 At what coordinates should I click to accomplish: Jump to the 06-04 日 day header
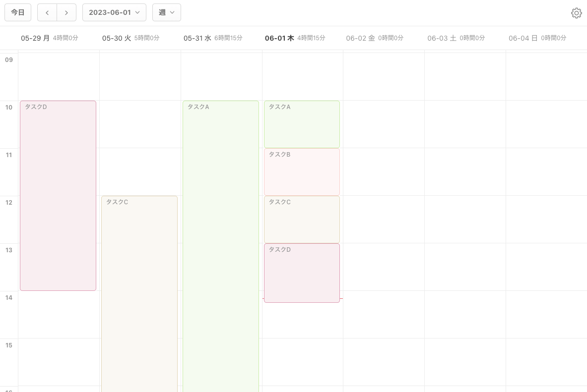click(x=523, y=38)
